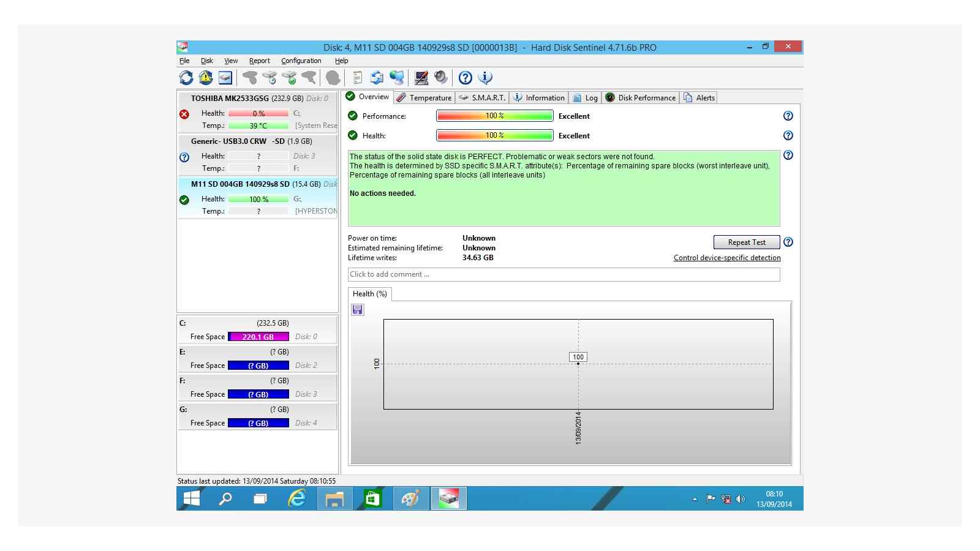Click the refresh disk status toolbar icon

(186, 78)
